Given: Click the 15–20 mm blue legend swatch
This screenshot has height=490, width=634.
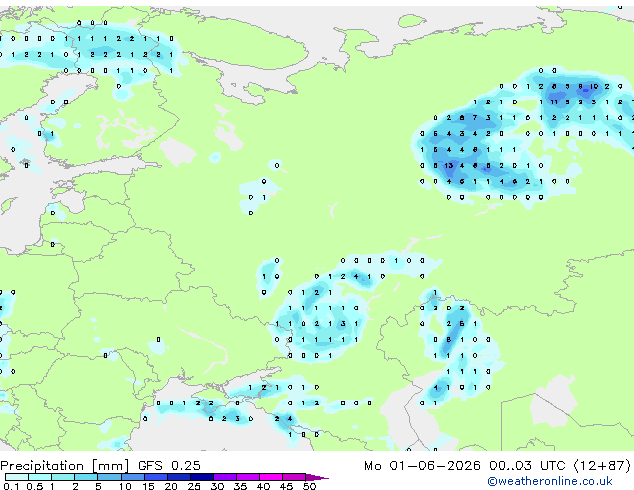Looking at the screenshot, I should click(x=155, y=477).
